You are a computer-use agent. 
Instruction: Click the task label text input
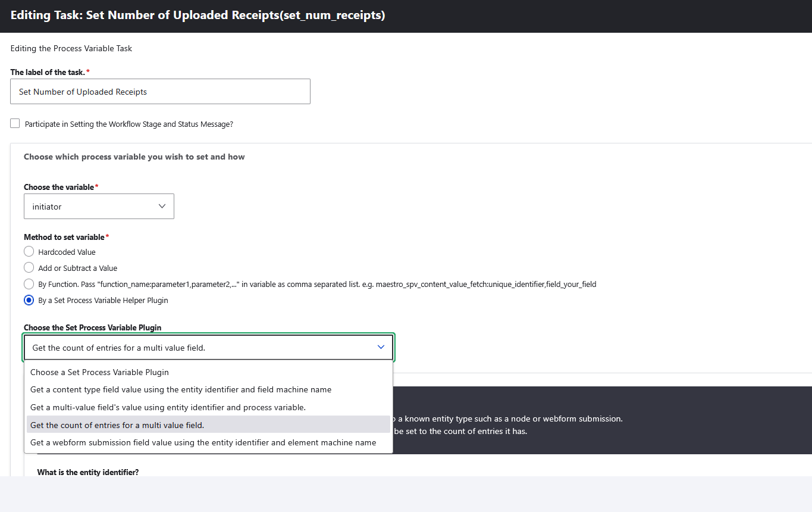[160, 91]
